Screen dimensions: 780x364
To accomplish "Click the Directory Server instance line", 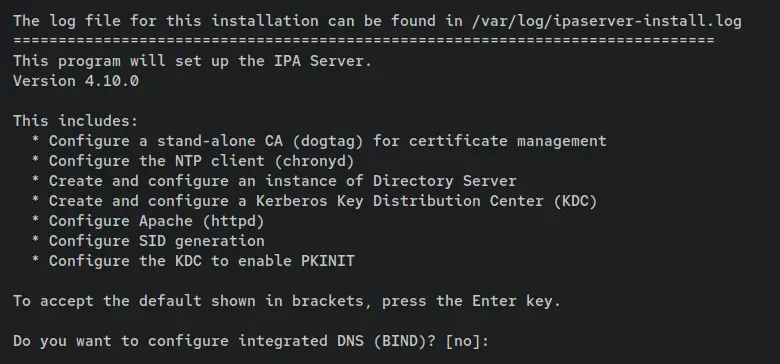I will coord(274,181).
